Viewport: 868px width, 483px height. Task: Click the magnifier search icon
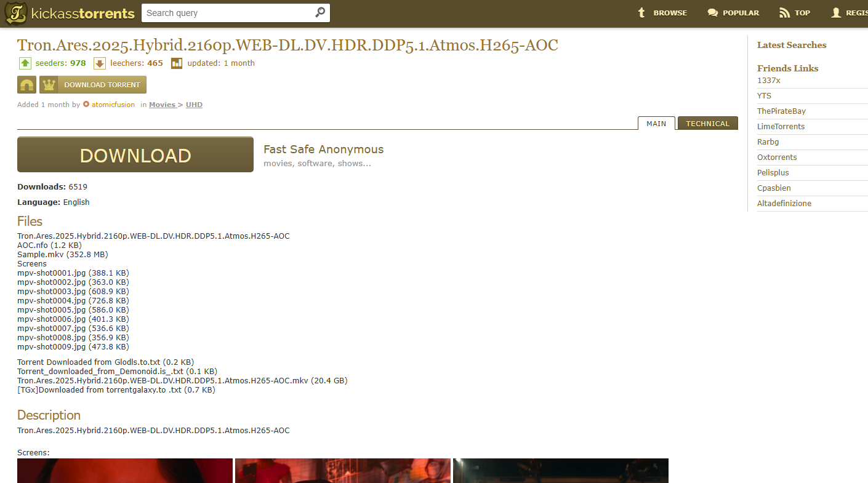click(319, 13)
